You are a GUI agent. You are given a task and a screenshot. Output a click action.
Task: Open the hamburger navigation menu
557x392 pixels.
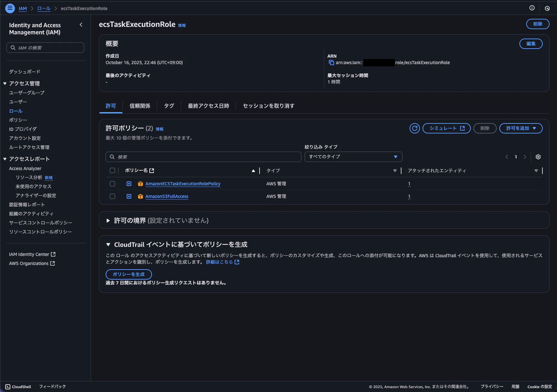tap(10, 8)
